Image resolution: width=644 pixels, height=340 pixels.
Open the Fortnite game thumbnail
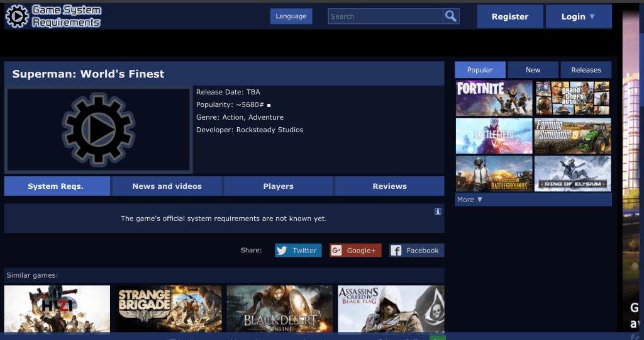pos(494,98)
